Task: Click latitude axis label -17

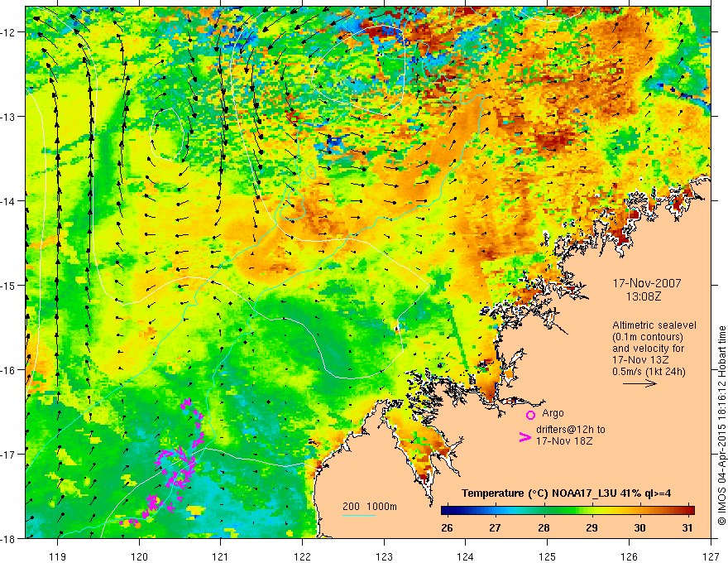Action: 9,455
